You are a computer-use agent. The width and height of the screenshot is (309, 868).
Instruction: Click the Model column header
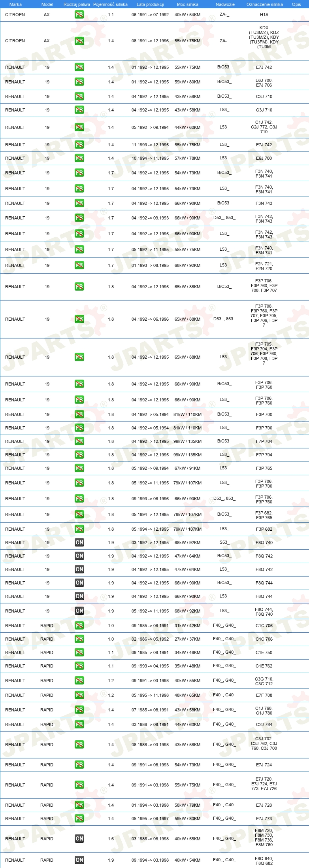(47, 4)
